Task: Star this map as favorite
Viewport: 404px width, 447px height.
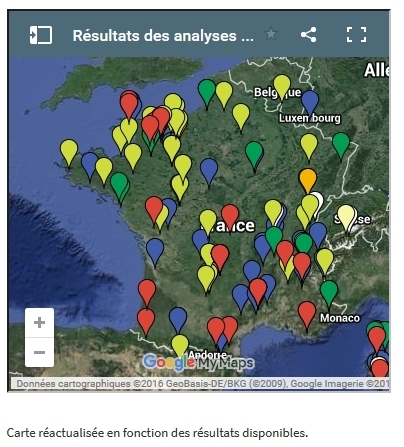Action: 271,34
